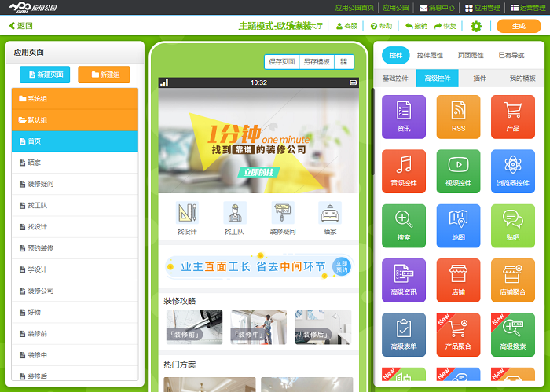Choose the 产品 shopping cart widget

[512, 117]
